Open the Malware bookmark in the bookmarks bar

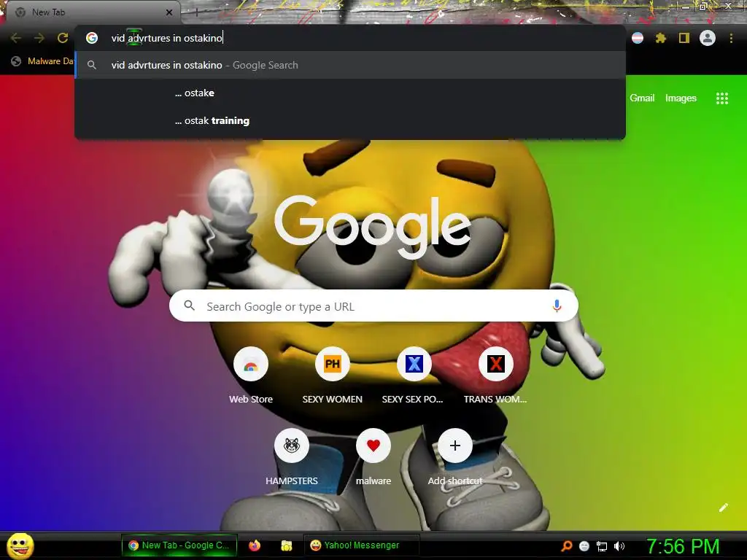(42, 61)
